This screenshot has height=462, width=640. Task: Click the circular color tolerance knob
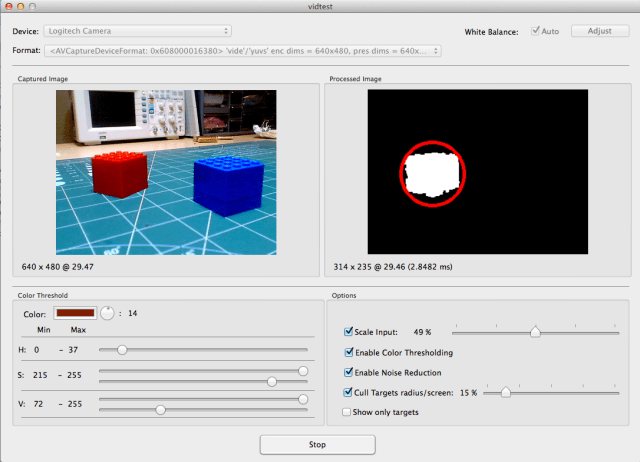click(x=106, y=313)
